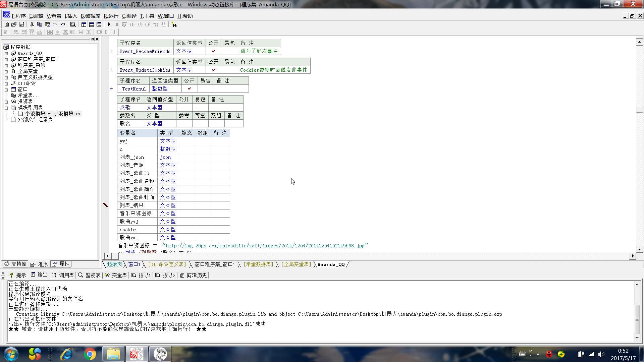This screenshot has height=362, width=644.
Task: Open the Windows Start button
Action: point(10,354)
